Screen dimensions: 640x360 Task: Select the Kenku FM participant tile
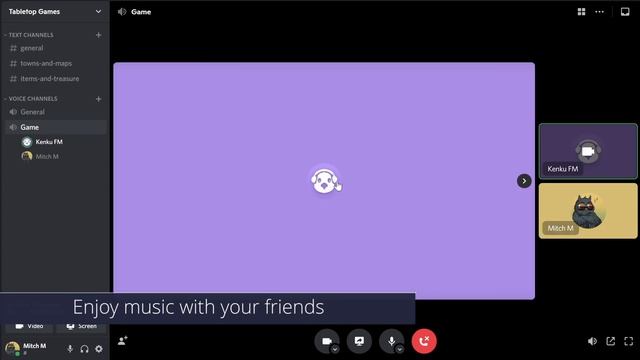point(588,151)
